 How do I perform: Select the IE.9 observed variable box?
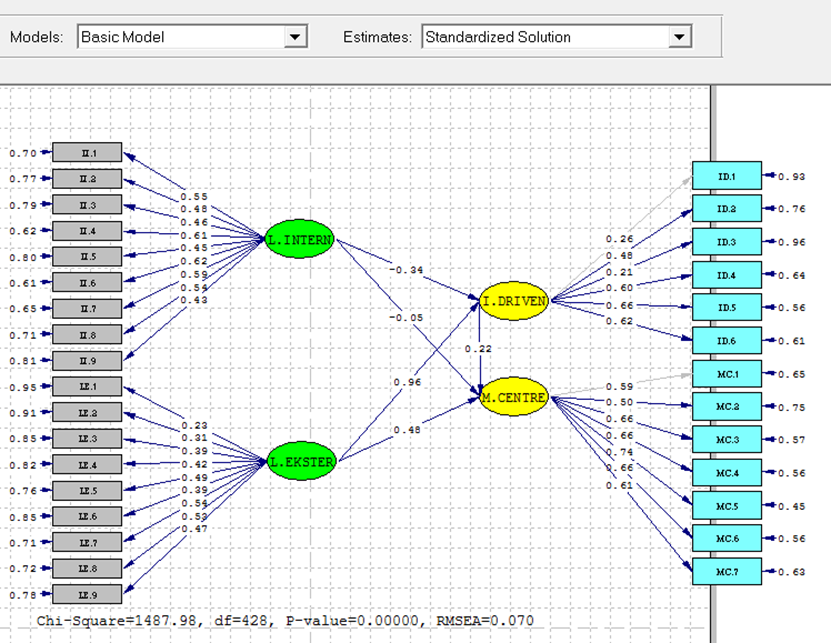coord(87,594)
